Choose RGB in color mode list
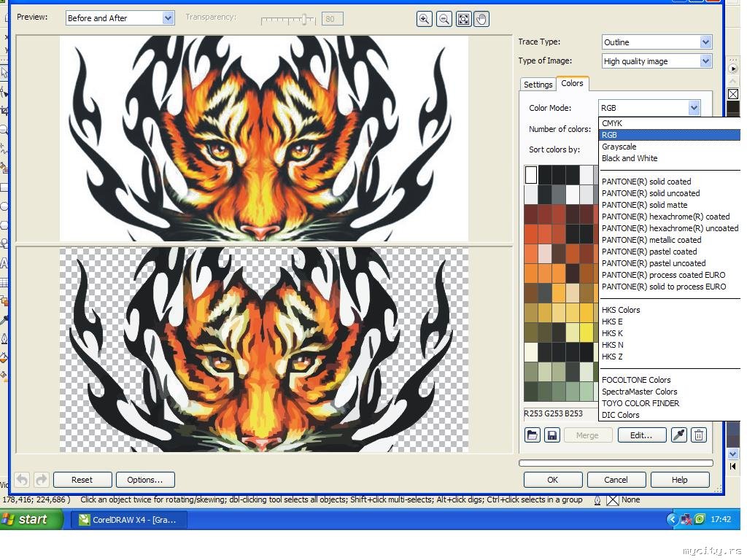The height and width of the screenshot is (560, 747). click(670, 135)
